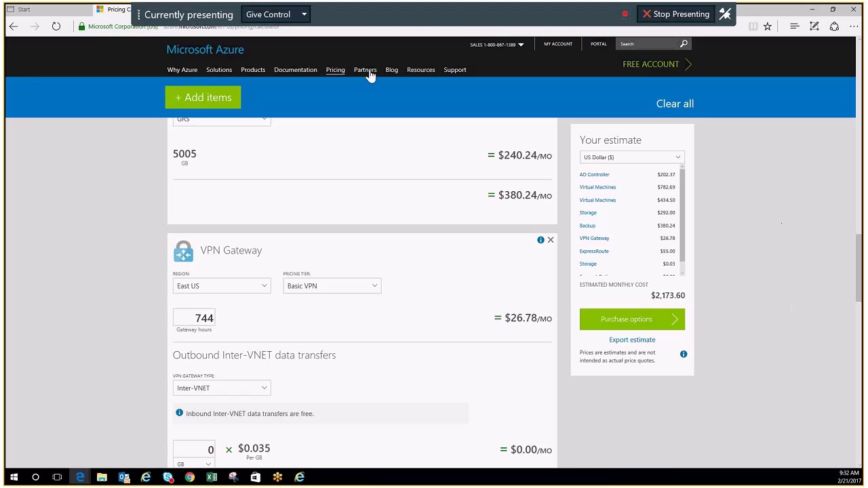This screenshot has width=868, height=488.
Task: Click the Microsoft Azure logo
Action: click(205, 49)
